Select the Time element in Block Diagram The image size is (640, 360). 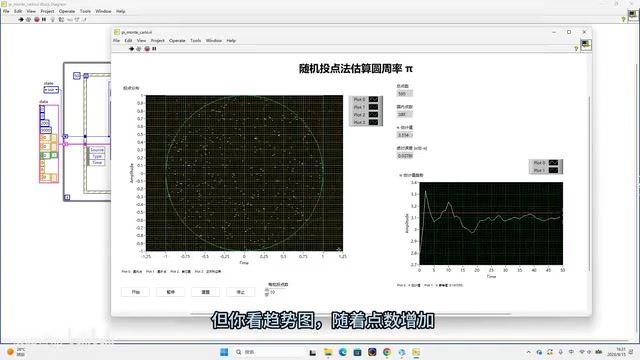point(97,162)
